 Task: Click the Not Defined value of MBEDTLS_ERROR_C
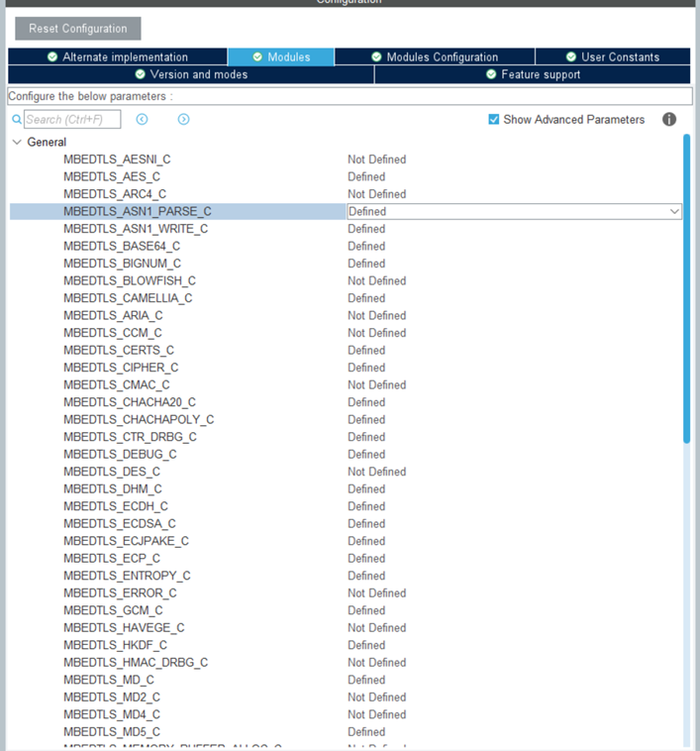click(377, 592)
